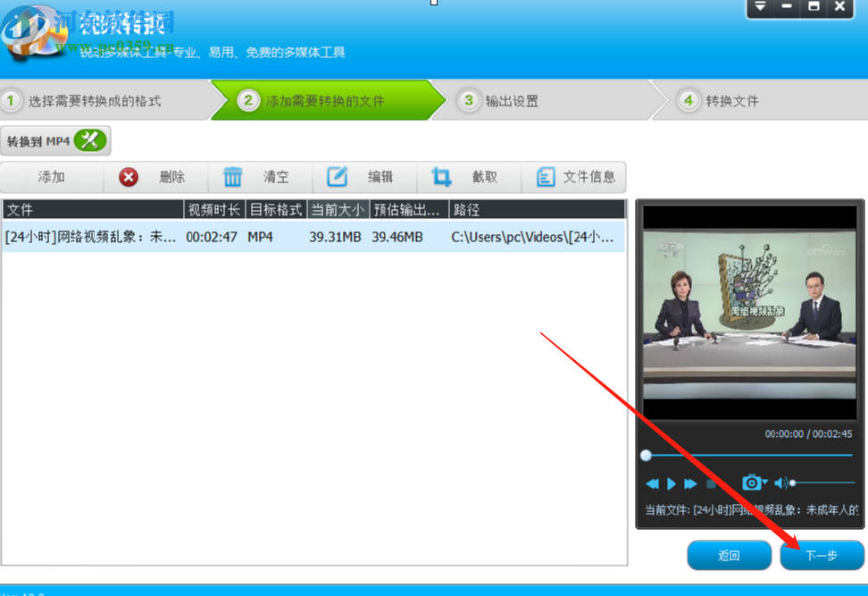Play the preview video
Image resolution: width=868 pixels, height=596 pixels.
pos(672,483)
